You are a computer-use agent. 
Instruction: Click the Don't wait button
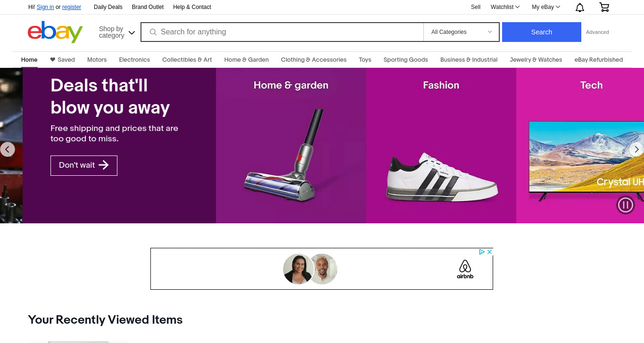[84, 165]
